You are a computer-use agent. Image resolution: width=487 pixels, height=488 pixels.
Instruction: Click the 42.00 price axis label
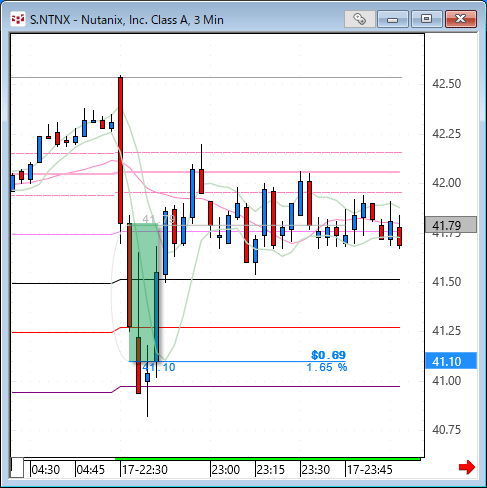[446, 183]
